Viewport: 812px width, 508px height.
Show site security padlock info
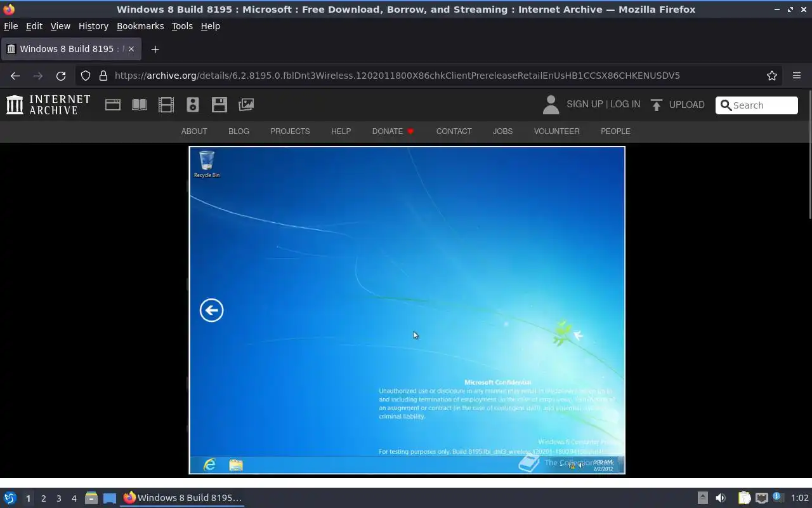[103, 76]
